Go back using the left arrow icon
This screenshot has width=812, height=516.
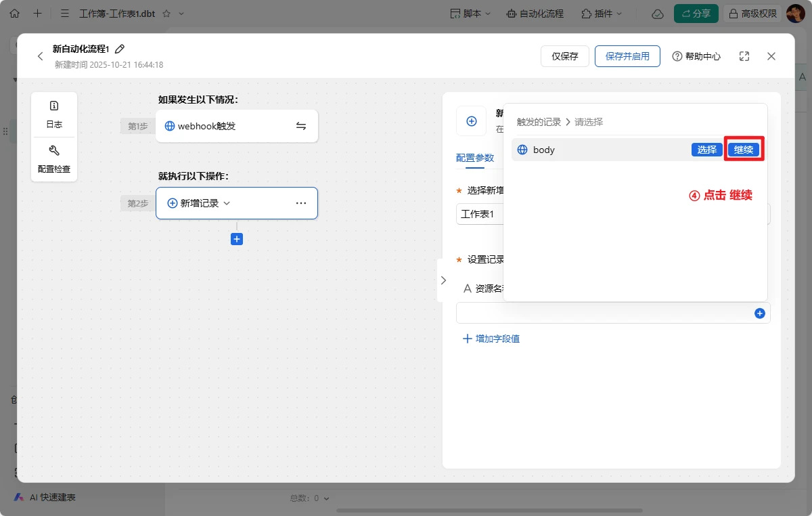coord(40,56)
